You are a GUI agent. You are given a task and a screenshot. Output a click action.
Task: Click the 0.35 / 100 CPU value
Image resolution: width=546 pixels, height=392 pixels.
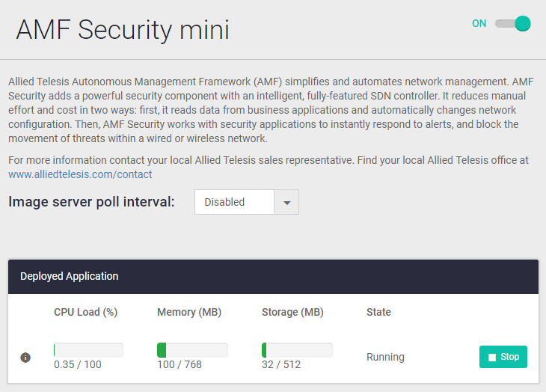click(78, 364)
